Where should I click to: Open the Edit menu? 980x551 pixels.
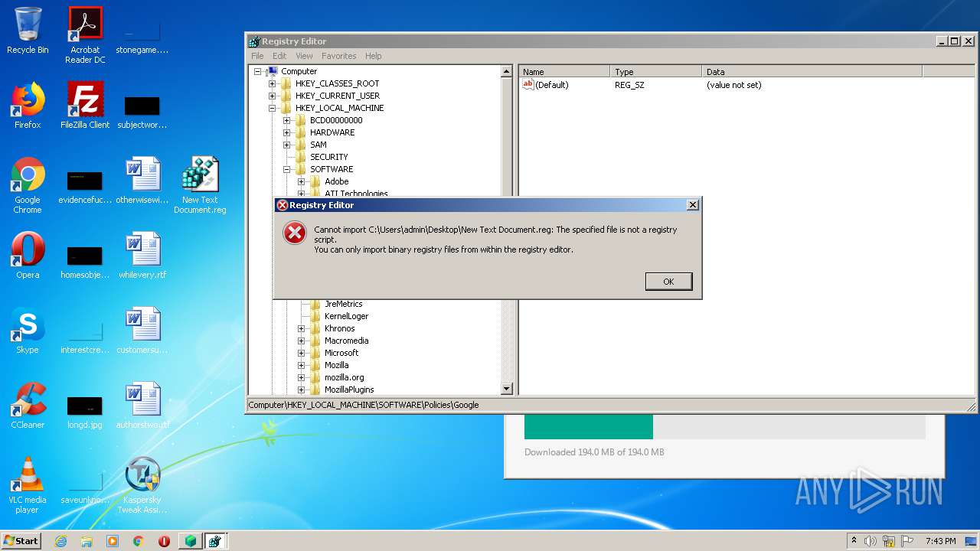(x=279, y=56)
